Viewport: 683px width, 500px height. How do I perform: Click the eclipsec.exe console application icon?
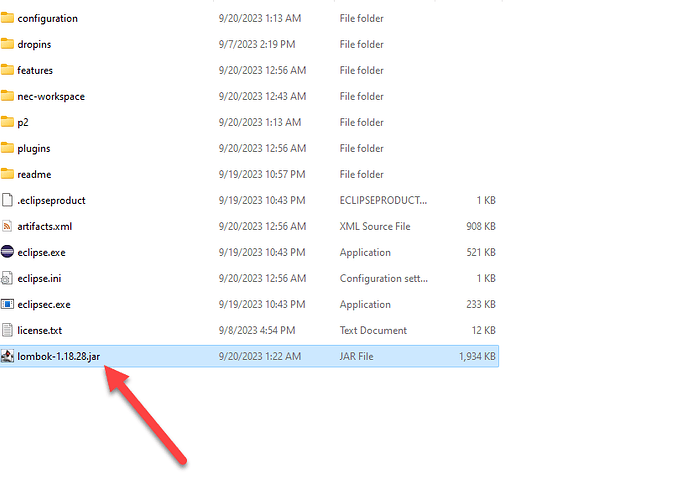7,304
